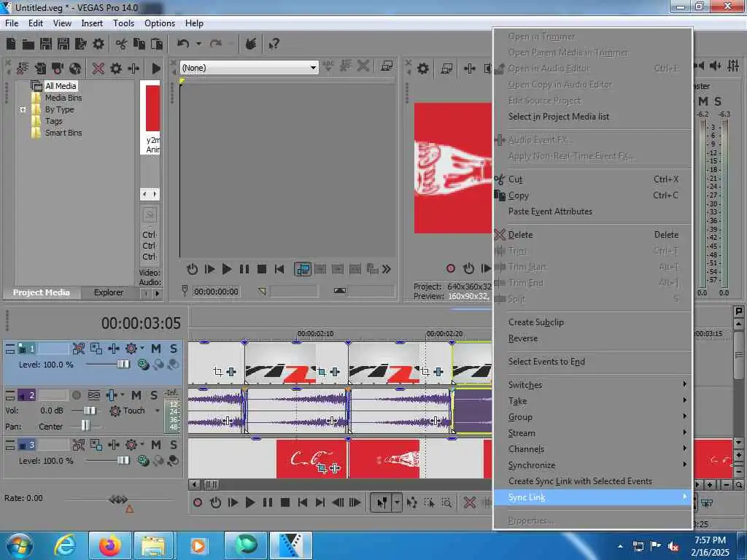Click timeline transport play button
The width and height of the screenshot is (747, 560).
249,502
